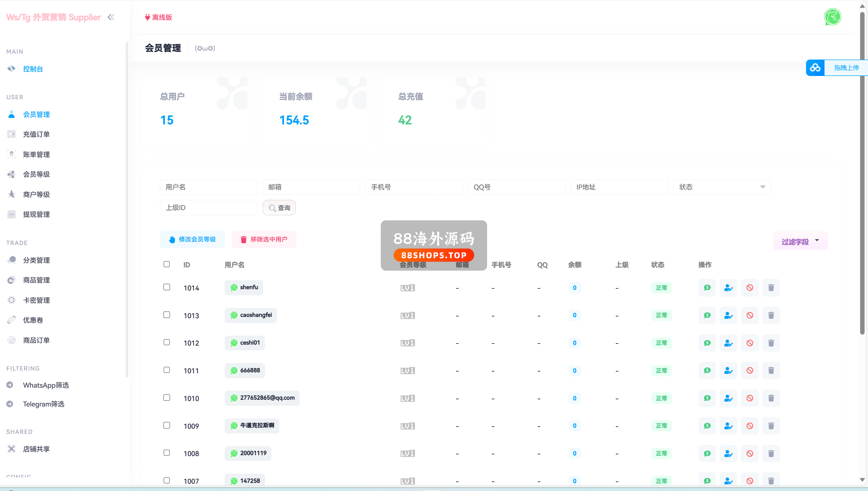This screenshot has height=491, width=868.
Task: Click the recharge icon for user shenfu
Action: point(707,288)
